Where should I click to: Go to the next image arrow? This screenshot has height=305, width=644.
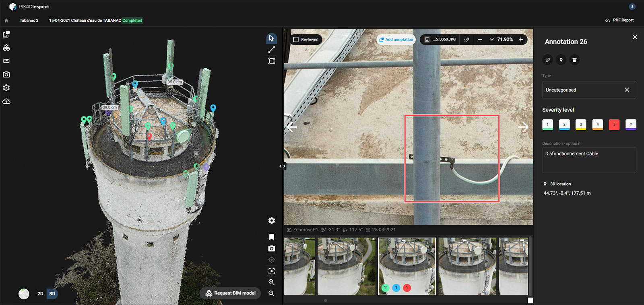pos(523,127)
